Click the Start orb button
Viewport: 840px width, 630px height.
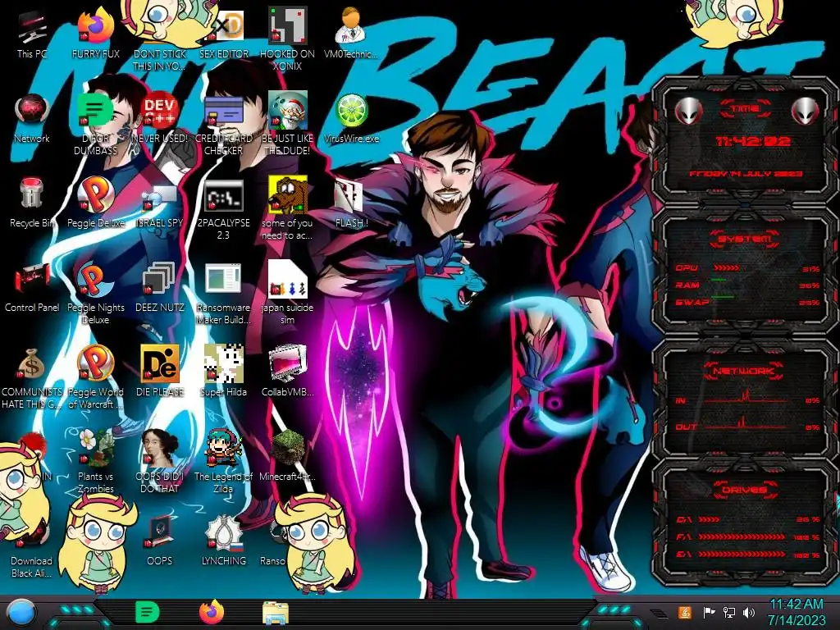coord(21,612)
